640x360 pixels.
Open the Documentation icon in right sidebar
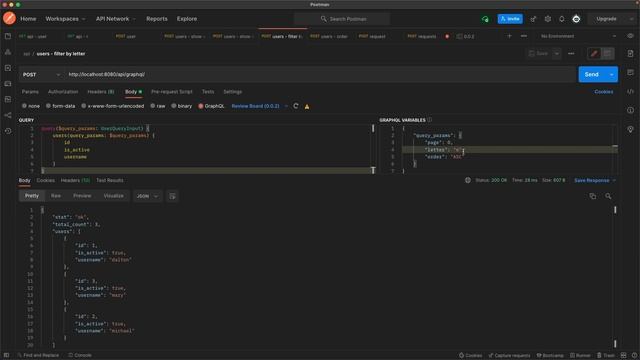coord(630,53)
